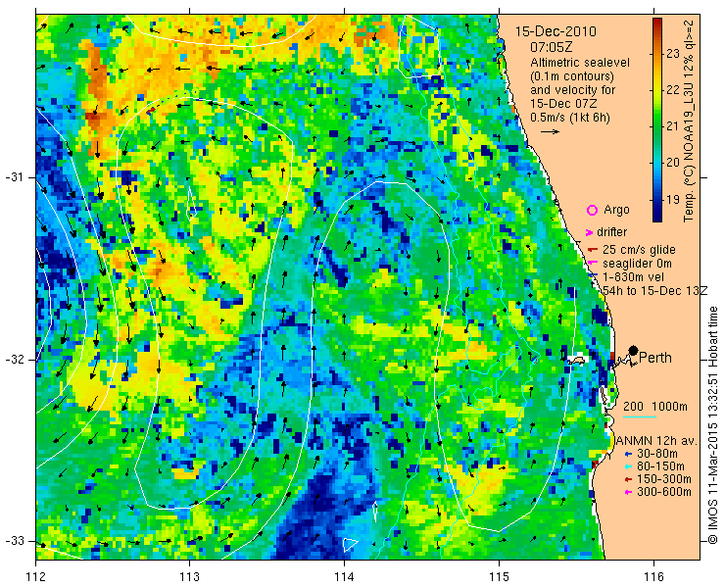The image size is (725, 588).
Task: Click the longitude 116 axis label
Action: click(653, 577)
